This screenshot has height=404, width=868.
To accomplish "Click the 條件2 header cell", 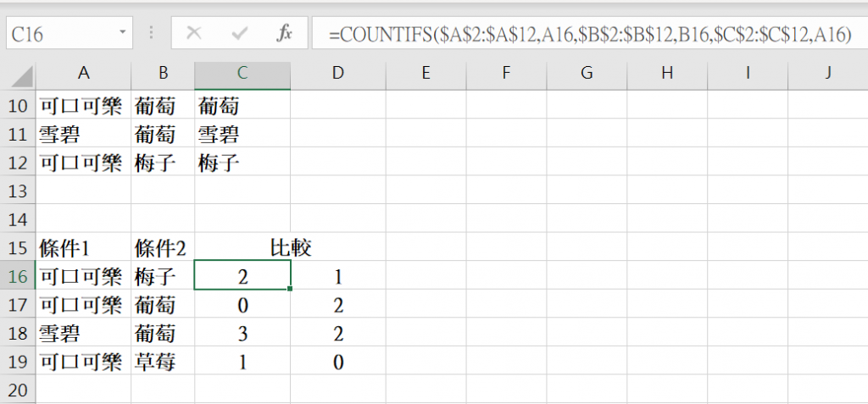I will click(x=163, y=247).
